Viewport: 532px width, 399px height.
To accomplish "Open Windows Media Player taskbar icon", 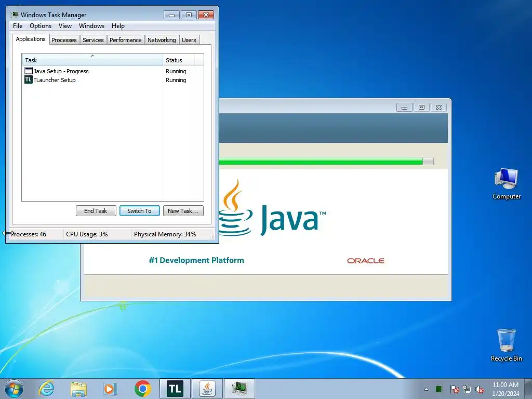I will 110,389.
